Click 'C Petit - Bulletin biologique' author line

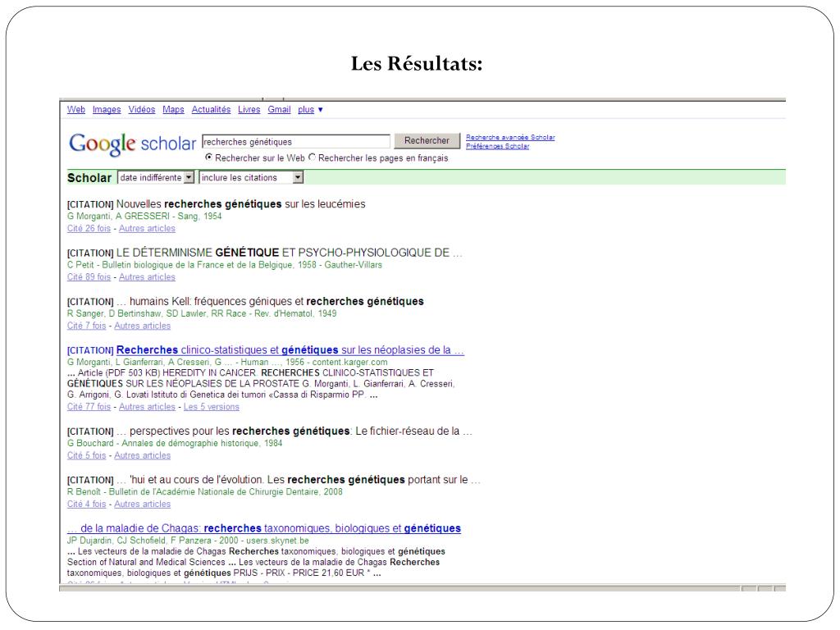[225, 265]
